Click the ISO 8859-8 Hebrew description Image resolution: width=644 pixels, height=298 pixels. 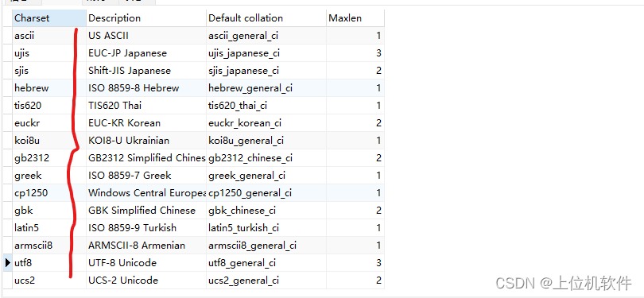point(146,88)
